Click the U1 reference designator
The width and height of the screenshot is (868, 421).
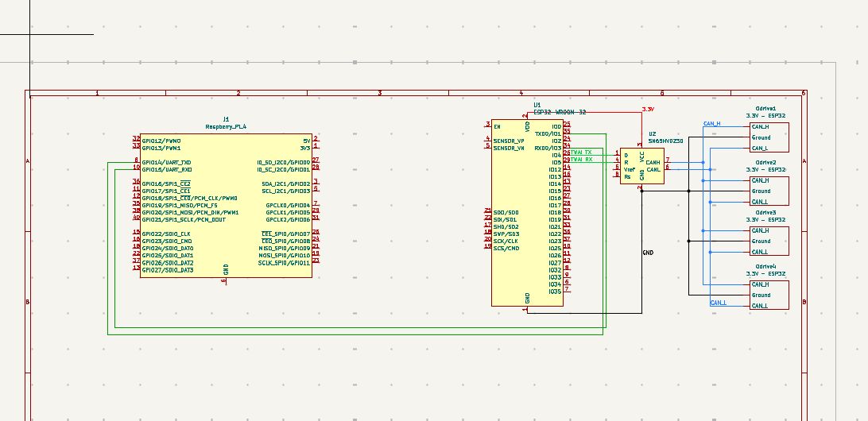(537, 105)
